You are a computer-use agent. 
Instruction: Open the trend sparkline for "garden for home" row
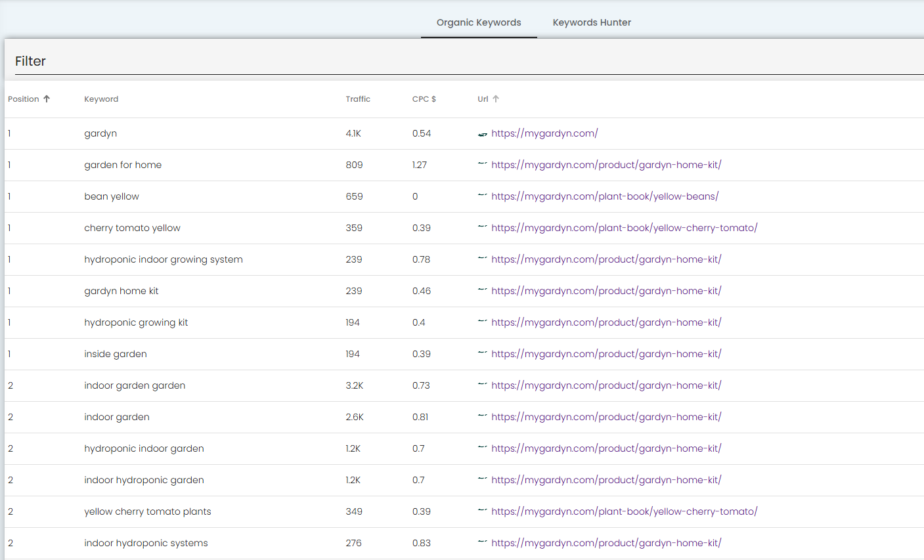(x=483, y=165)
